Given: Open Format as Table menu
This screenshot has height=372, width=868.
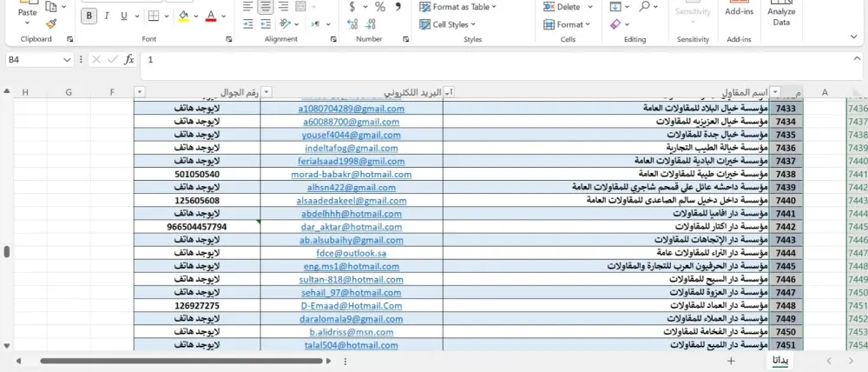Looking at the screenshot, I should [x=457, y=7].
